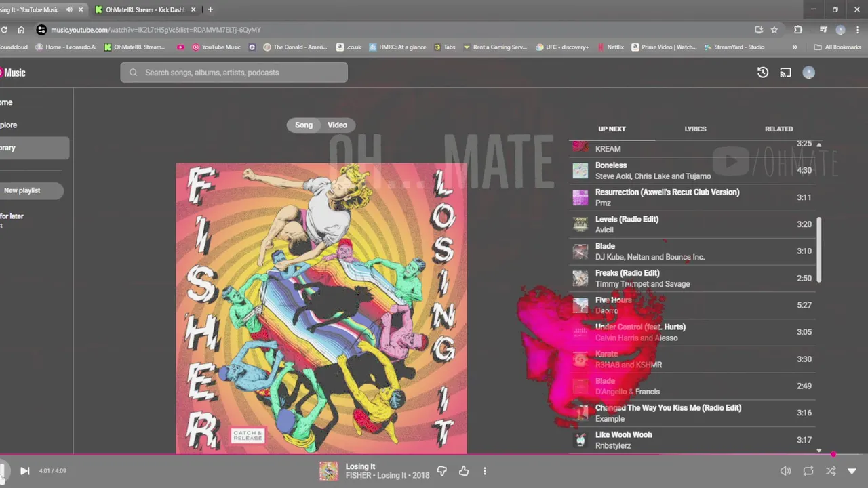Open browser extensions puzzle icon
This screenshot has height=488, width=868.
[x=798, y=30]
